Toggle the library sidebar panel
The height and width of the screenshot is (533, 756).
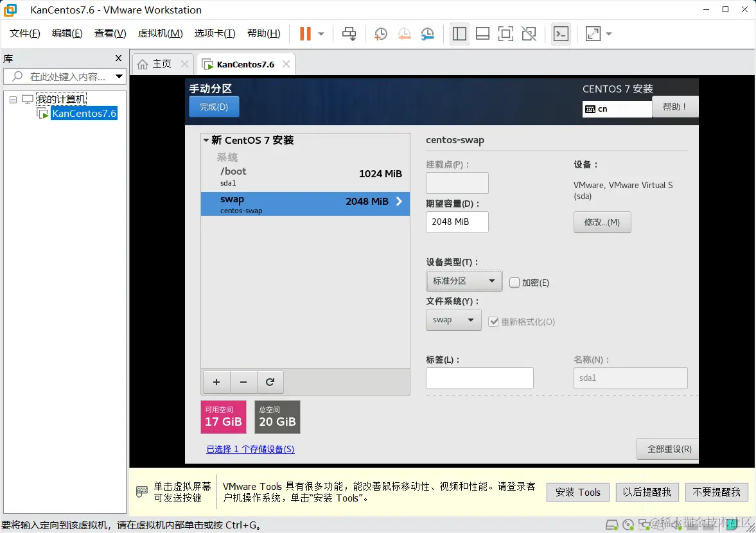pos(459,33)
